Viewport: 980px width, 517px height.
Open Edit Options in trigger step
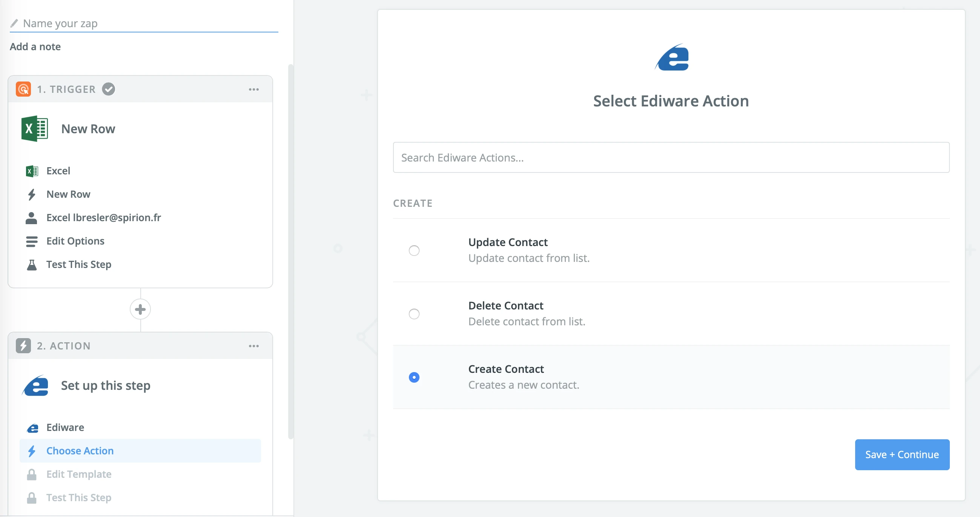[x=75, y=241]
